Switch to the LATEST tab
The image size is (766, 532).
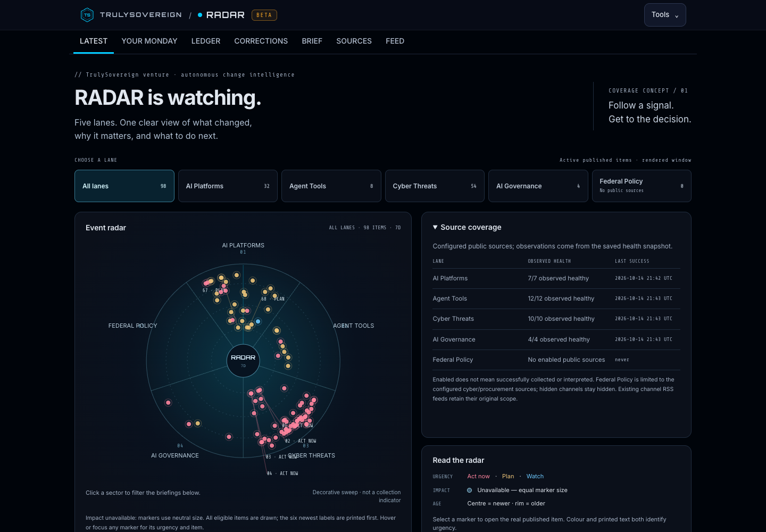(94, 41)
